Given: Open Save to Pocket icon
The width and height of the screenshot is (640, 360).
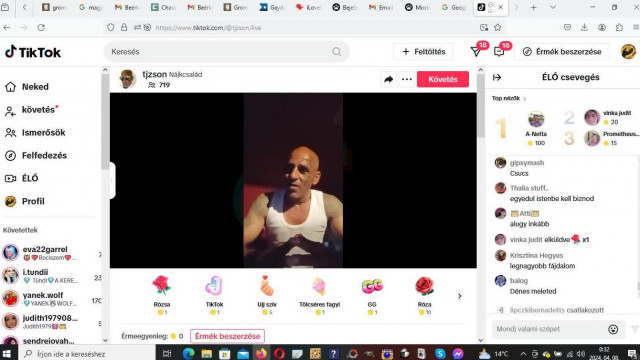Looking at the screenshot, I should tap(567, 27).
